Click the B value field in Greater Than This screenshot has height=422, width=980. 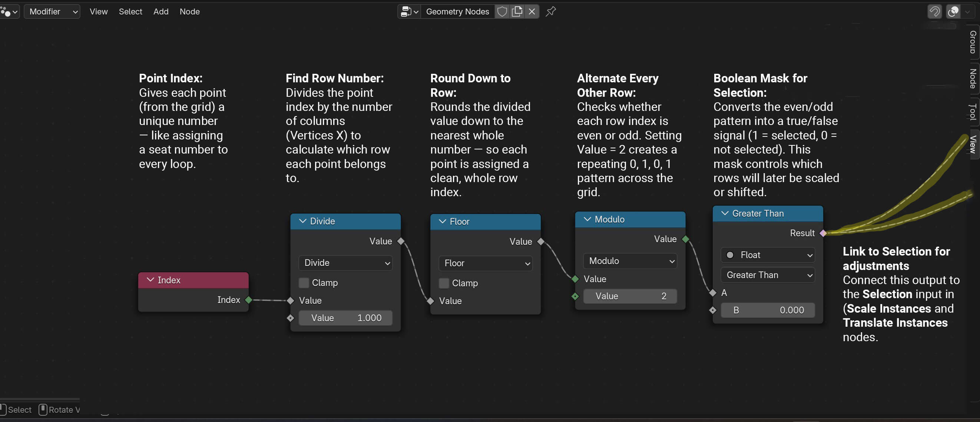(x=767, y=310)
